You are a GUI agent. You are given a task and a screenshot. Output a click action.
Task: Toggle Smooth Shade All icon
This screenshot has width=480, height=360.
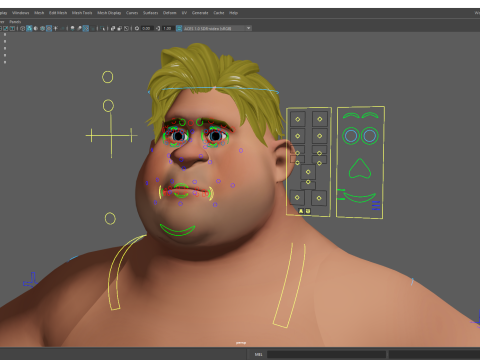click(x=29, y=28)
